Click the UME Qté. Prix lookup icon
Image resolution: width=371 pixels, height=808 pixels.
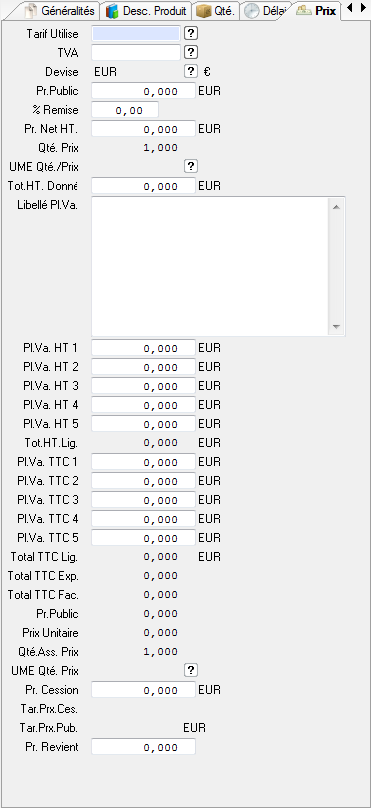coord(191,670)
